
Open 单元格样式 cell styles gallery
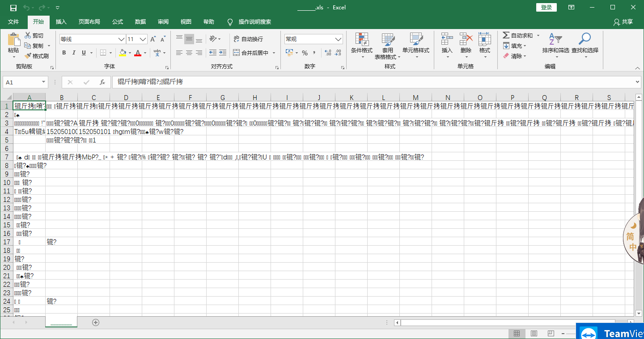[x=416, y=45]
